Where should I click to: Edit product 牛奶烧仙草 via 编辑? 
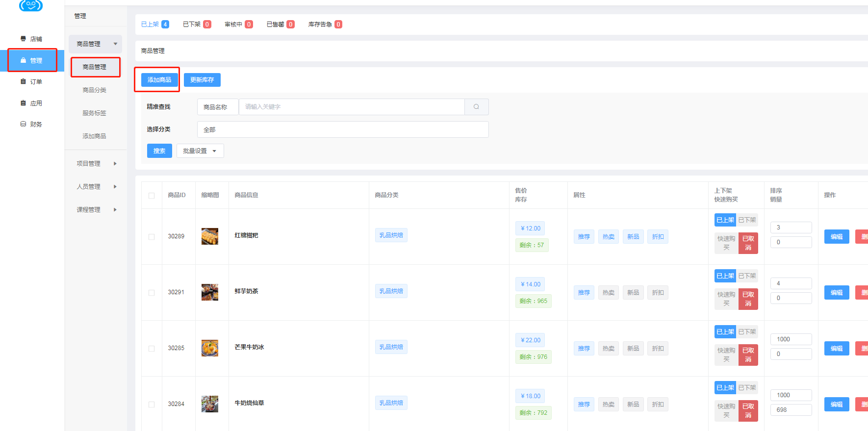click(x=837, y=405)
